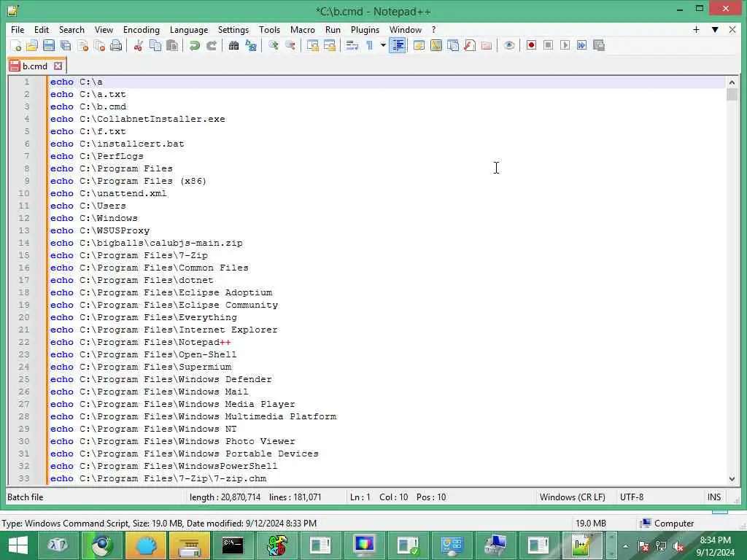
Task: Play back the recorded macro
Action: 565,45
